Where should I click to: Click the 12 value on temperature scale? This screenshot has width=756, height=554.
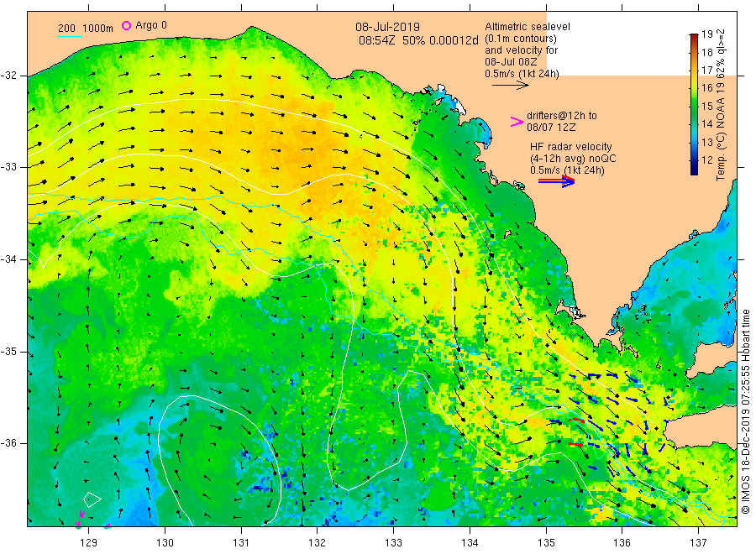click(706, 160)
